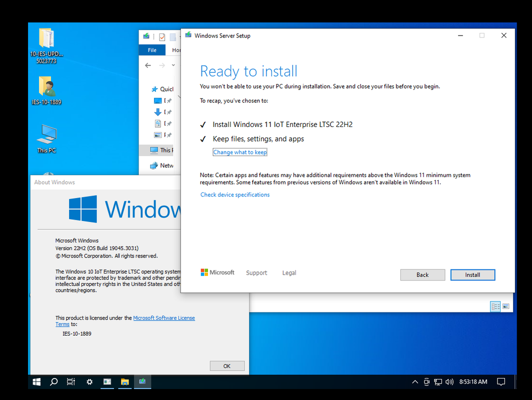Expand Explorer's recent locations dropdown
532x400 pixels.
173,65
